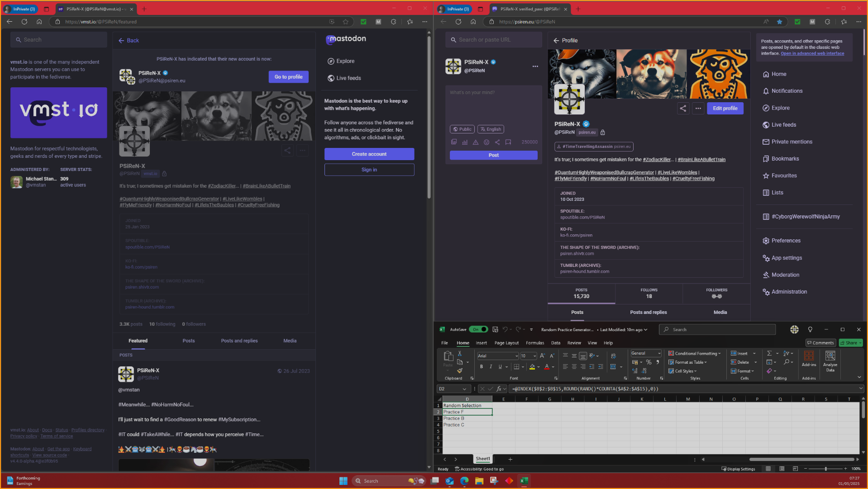Click Windows taskbar Search box

click(x=389, y=481)
